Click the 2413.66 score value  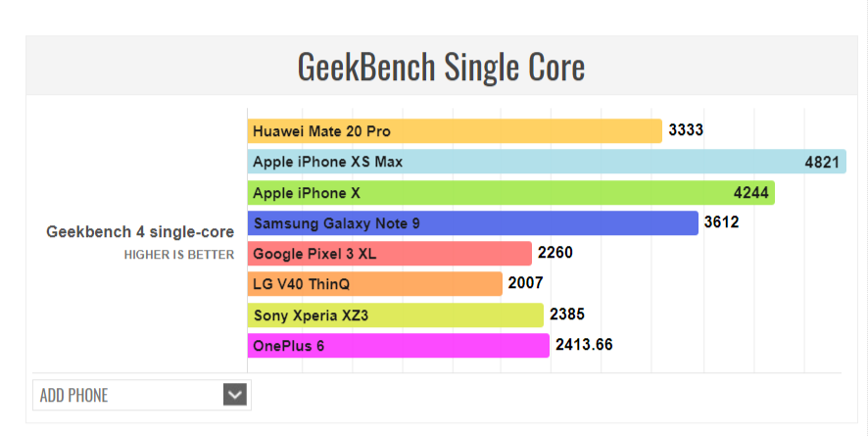pos(584,344)
